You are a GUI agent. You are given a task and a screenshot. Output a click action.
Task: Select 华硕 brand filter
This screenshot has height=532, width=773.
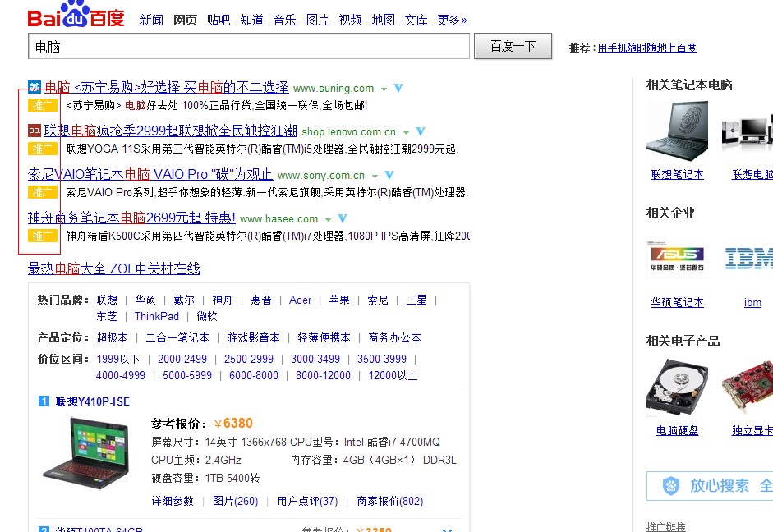pos(145,300)
